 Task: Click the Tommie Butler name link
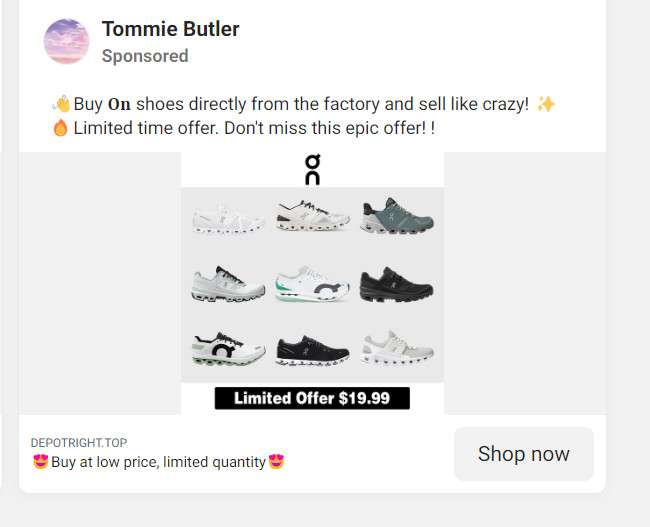click(170, 29)
